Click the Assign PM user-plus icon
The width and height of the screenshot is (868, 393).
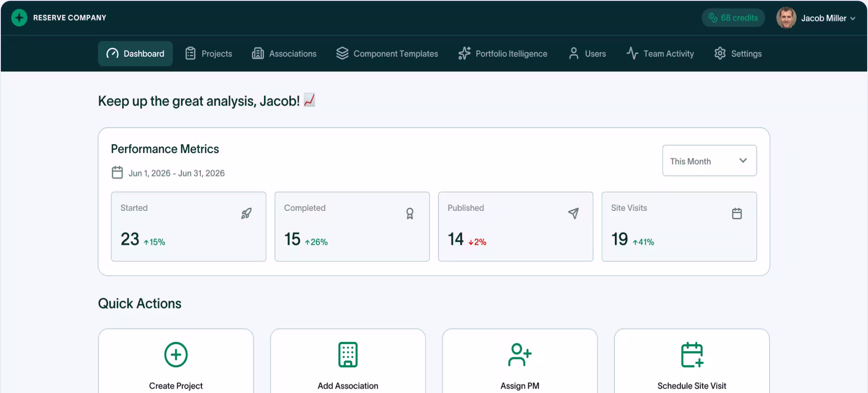click(x=519, y=355)
